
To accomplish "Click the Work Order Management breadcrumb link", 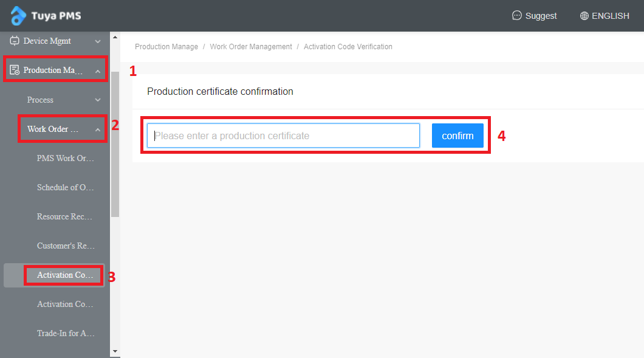I will coord(251,47).
